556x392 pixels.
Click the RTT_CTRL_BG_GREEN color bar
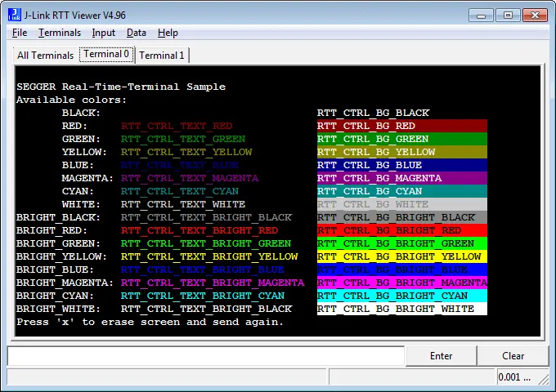401,139
